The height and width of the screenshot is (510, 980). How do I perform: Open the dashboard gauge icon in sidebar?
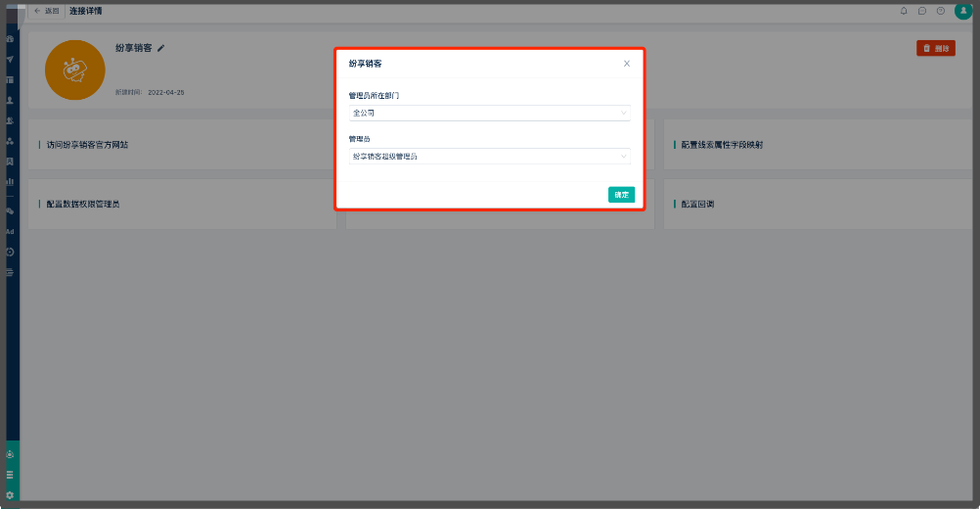pyautogui.click(x=10, y=39)
